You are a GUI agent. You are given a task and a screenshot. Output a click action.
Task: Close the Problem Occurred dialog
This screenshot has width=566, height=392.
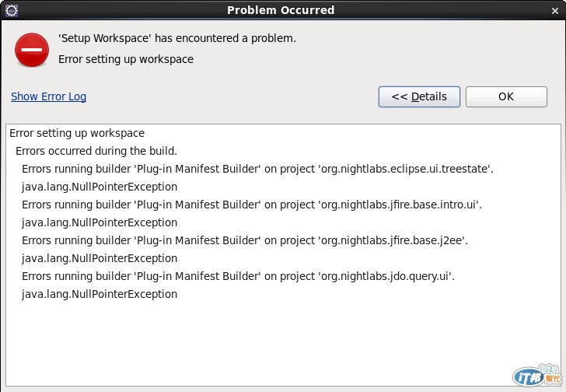[x=555, y=11]
